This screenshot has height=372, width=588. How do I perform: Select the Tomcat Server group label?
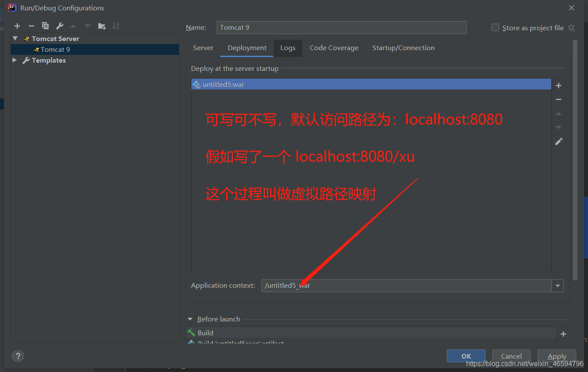click(55, 39)
